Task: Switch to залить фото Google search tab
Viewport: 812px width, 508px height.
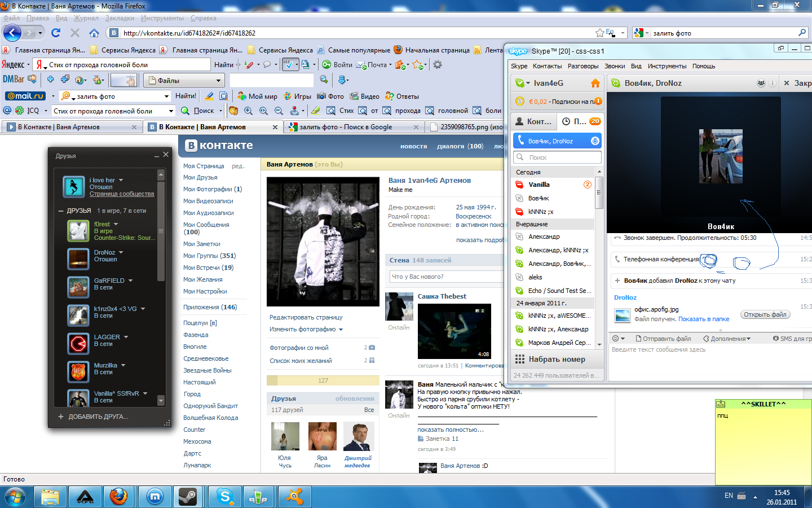Action: 354,127
